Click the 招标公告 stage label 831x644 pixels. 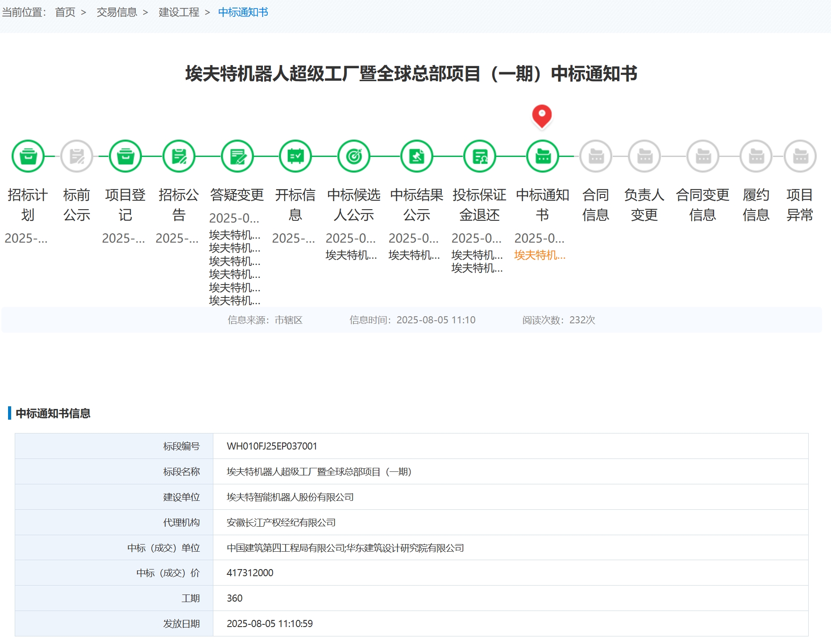(179, 205)
